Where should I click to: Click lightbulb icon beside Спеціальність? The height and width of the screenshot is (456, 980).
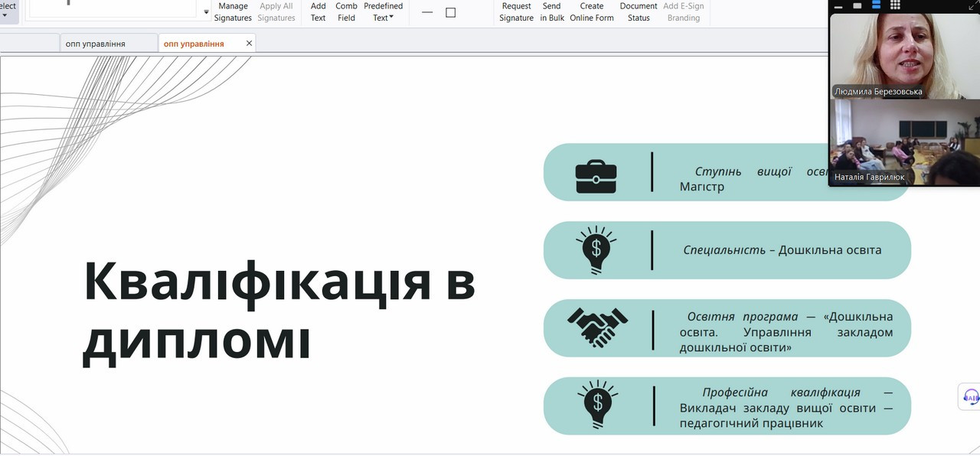[596, 250]
